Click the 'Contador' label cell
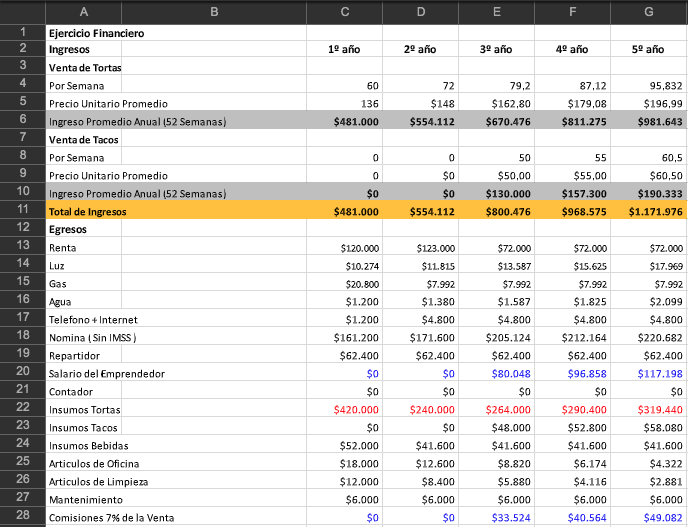The image size is (688, 527). click(x=83, y=391)
